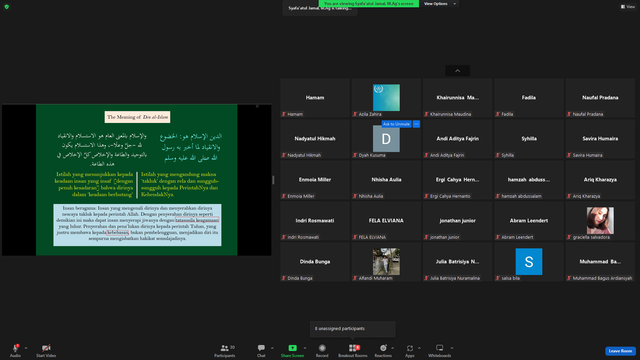
Task: Select Fadila's participant tile
Action: [x=529, y=98]
